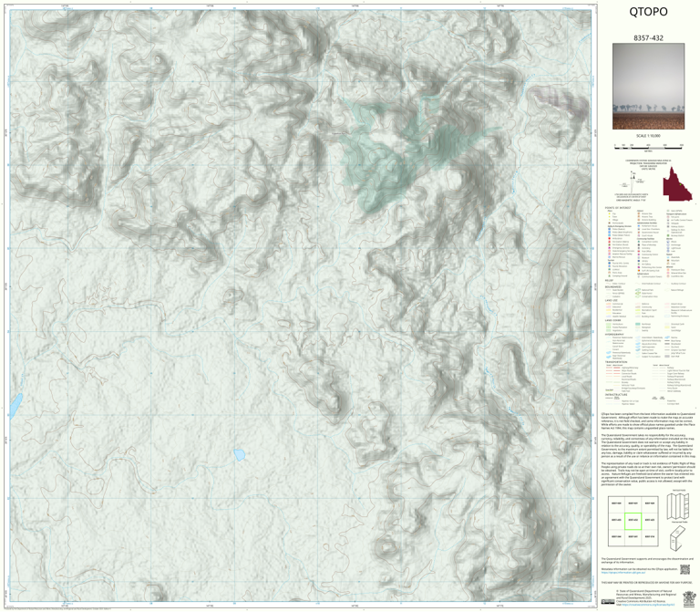This screenshot has width=700, height=612.
Task: Click the folded map box diagram
Action: (x=678, y=538)
